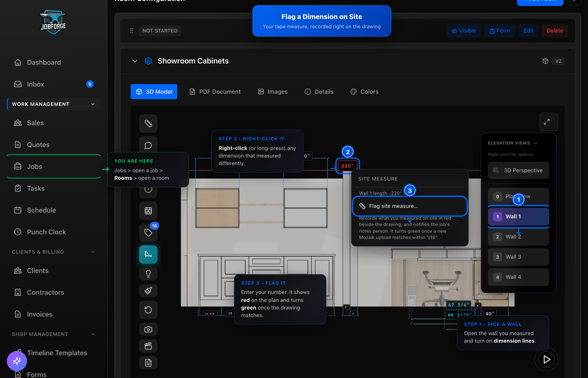588x378 pixels.
Task: Choose Flag site measure from context menu
Action: click(x=410, y=206)
